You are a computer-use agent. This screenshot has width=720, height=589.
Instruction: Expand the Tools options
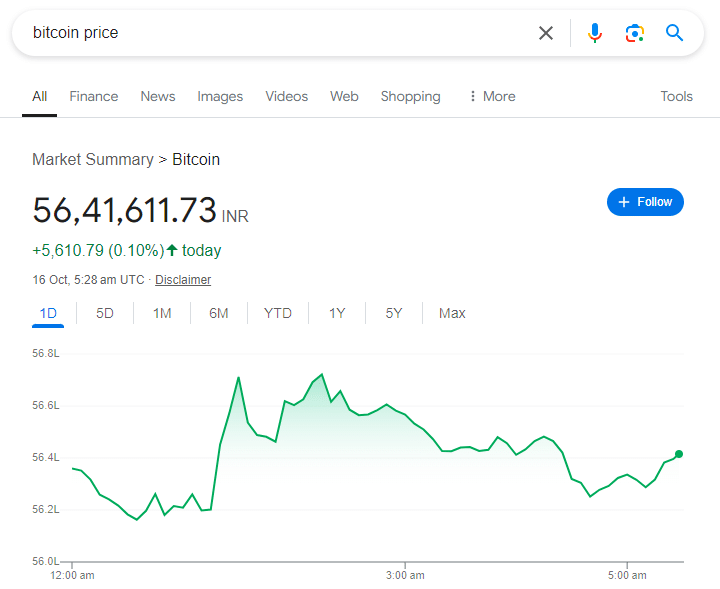pos(676,96)
